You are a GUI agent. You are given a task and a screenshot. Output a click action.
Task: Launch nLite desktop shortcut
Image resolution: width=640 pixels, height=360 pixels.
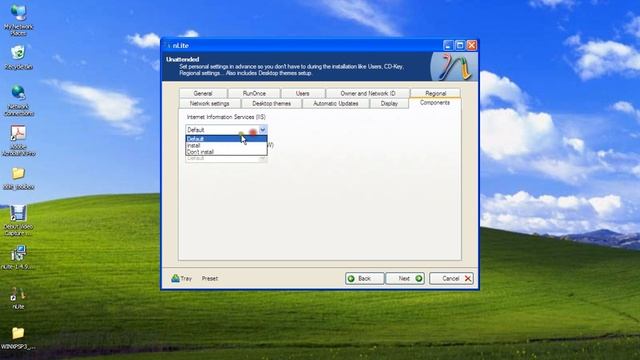18,298
